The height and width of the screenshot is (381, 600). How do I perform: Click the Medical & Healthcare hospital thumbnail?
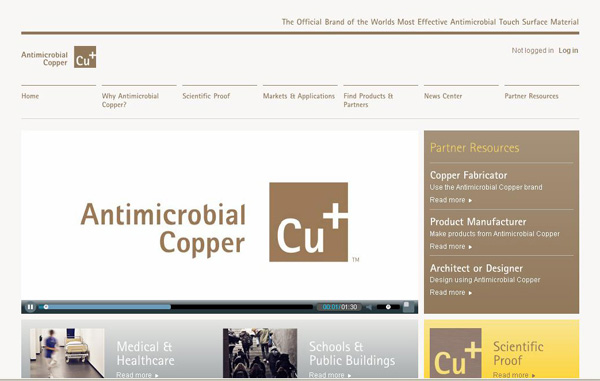click(x=67, y=353)
